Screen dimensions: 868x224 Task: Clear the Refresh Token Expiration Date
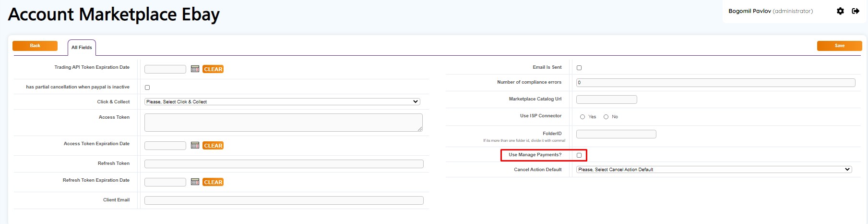213,182
